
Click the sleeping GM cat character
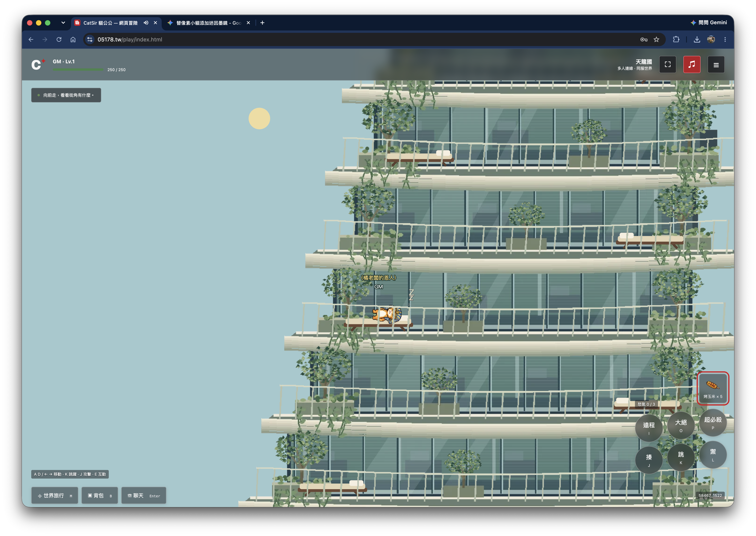pos(387,315)
